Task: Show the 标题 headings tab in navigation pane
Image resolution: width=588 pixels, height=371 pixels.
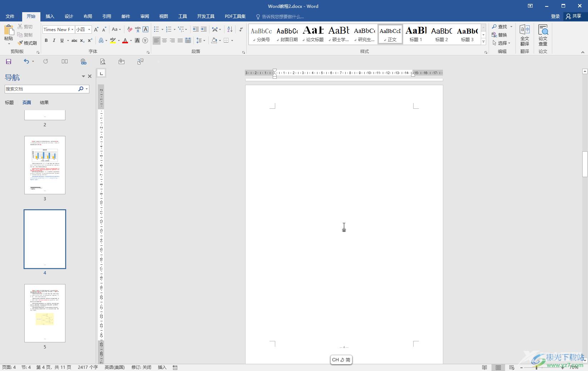Action: tap(9, 103)
